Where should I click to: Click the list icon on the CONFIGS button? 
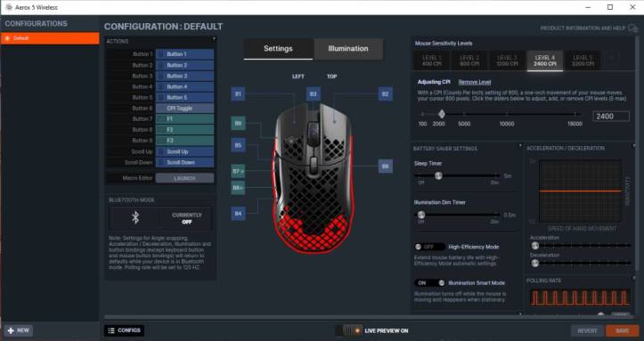pyautogui.click(x=111, y=330)
